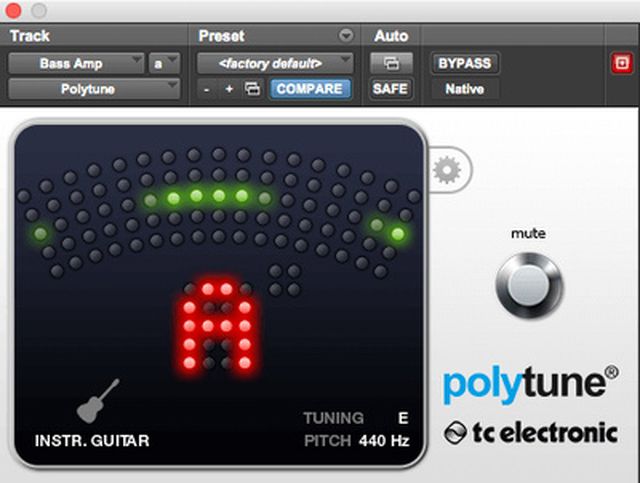Open the preset menu circle arrow
The width and height of the screenshot is (640, 483).
(346, 36)
